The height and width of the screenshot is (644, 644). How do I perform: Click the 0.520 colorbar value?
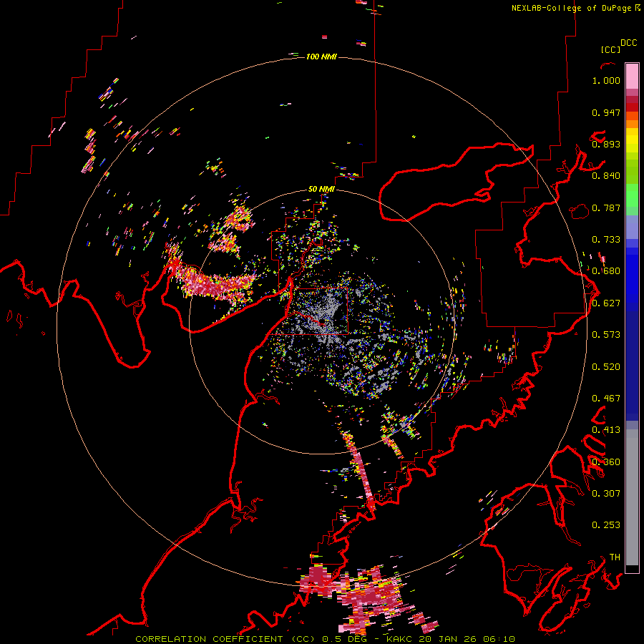point(606,367)
